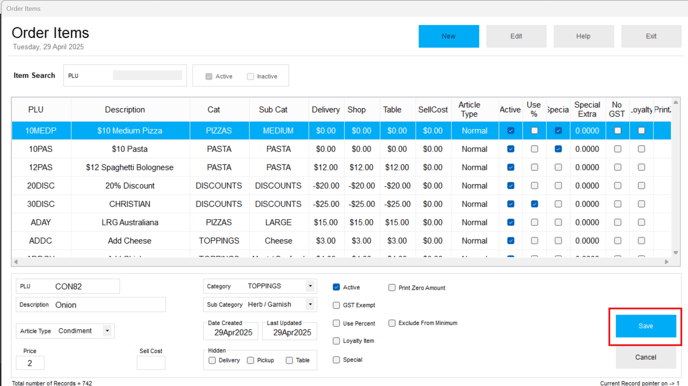Screen dimensions: 688x386
Task: Tick Hidden Pickup checkbox
Action: 250,360
